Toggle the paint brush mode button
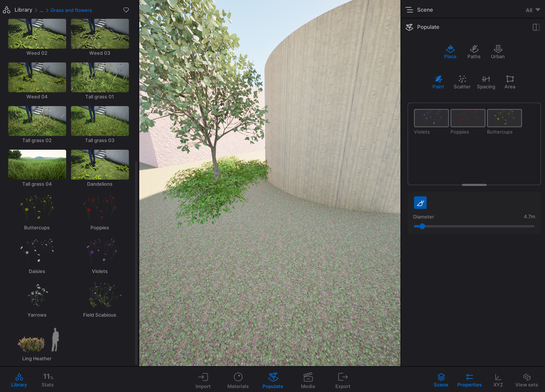This screenshot has height=392, width=545. click(x=420, y=203)
